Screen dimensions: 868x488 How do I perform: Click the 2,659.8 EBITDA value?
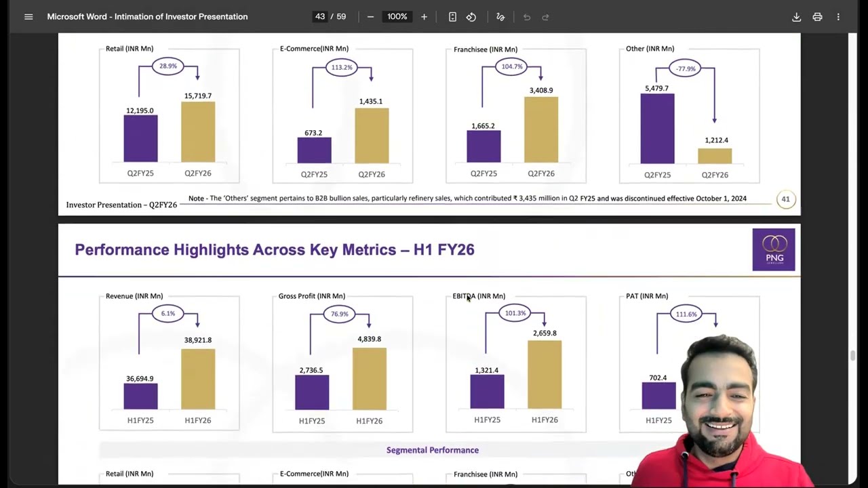tap(545, 333)
